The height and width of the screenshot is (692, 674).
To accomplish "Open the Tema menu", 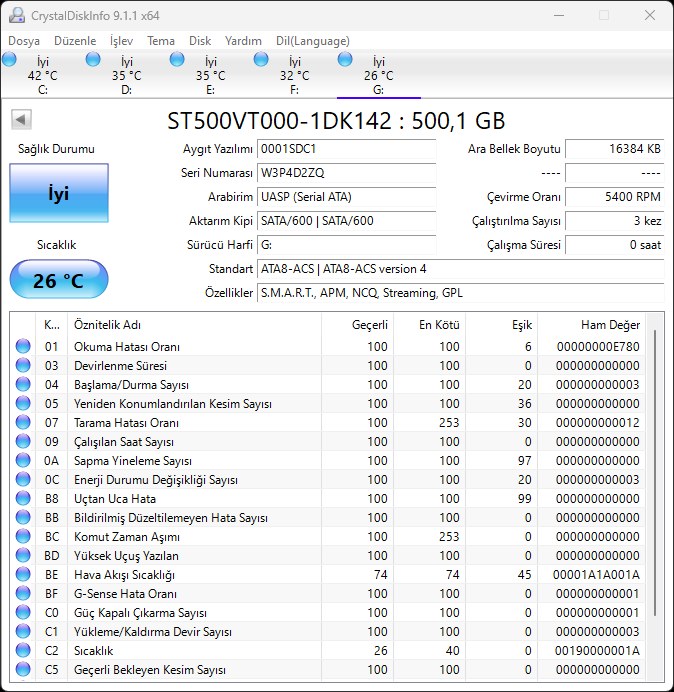I will point(161,41).
